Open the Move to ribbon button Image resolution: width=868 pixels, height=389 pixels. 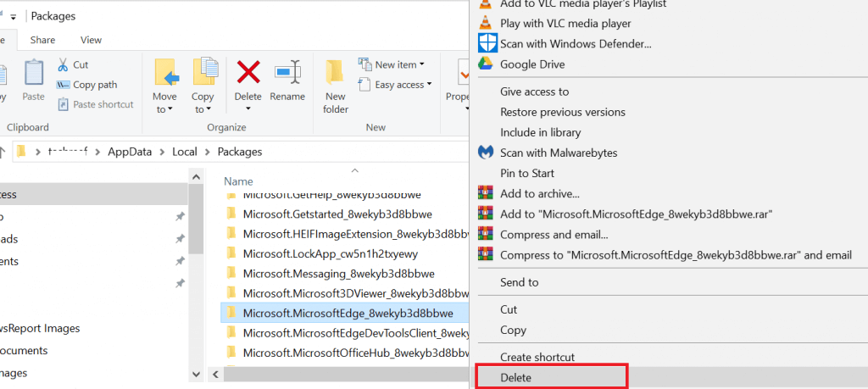point(165,86)
